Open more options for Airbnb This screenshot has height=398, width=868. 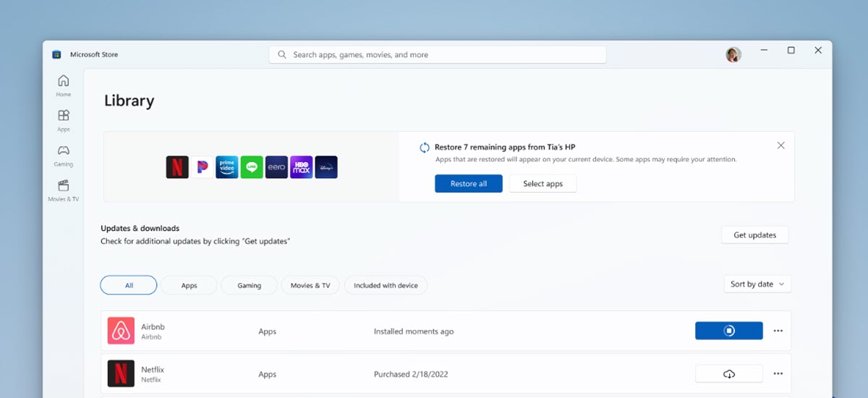click(x=778, y=331)
